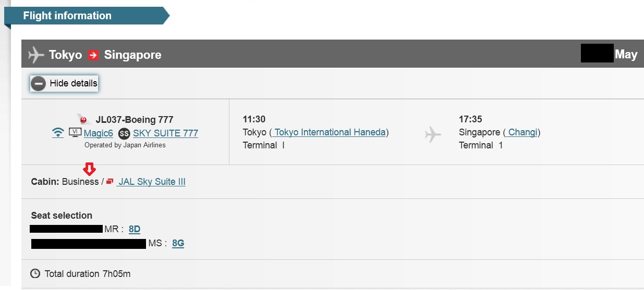The width and height of the screenshot is (644, 290).
Task: Open the JAL Sky Suite III link
Action: point(152,182)
